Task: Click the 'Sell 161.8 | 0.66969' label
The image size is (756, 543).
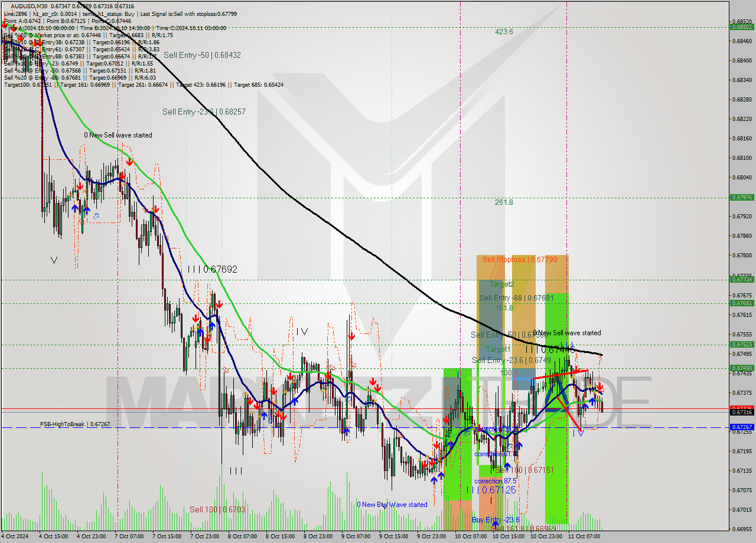Action: [523, 528]
